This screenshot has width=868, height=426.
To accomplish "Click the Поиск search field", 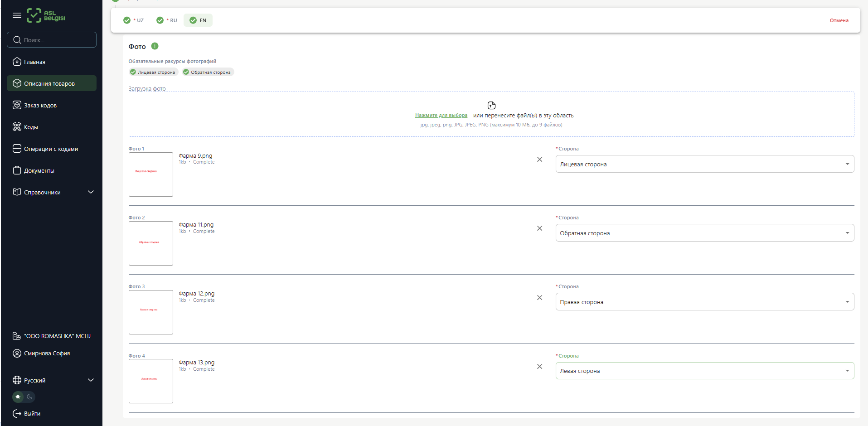I will pyautogui.click(x=52, y=40).
